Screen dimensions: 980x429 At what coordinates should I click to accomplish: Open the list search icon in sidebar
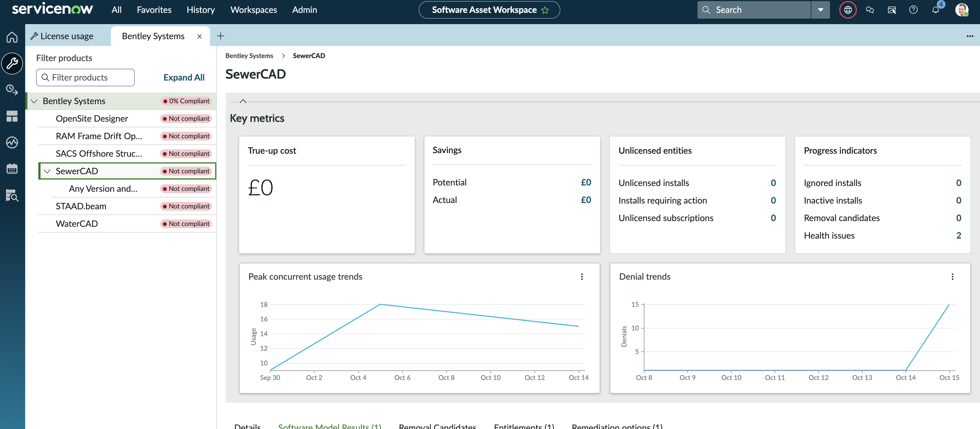coord(12,195)
